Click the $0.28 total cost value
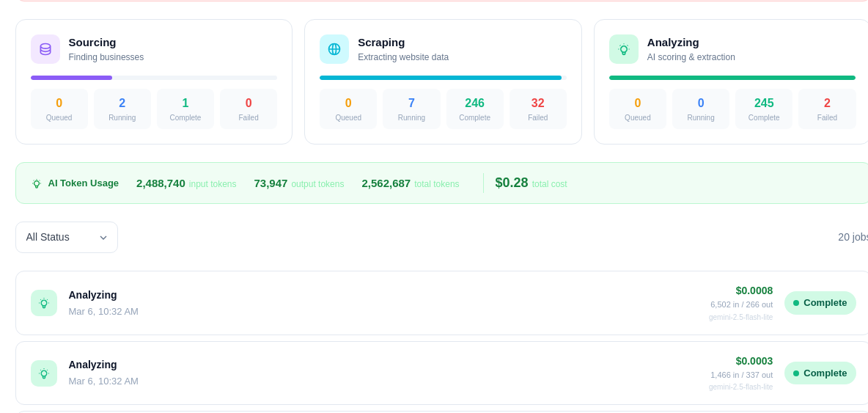Image resolution: width=868 pixels, height=413 pixels. click(x=512, y=183)
